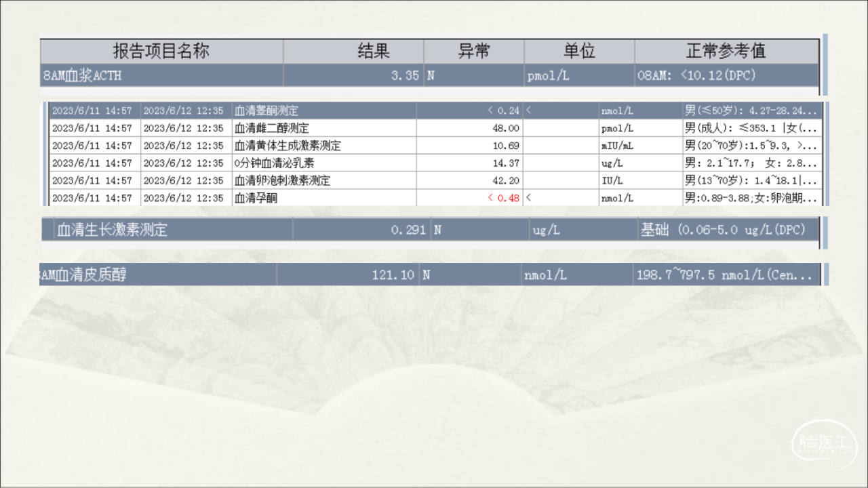Click pmol/L unit in the 血清雌二醇测定 row

617,128
